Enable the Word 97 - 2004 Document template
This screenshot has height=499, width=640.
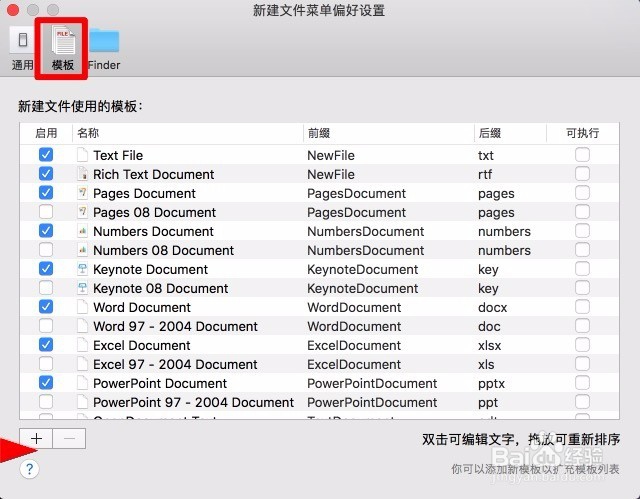46,326
